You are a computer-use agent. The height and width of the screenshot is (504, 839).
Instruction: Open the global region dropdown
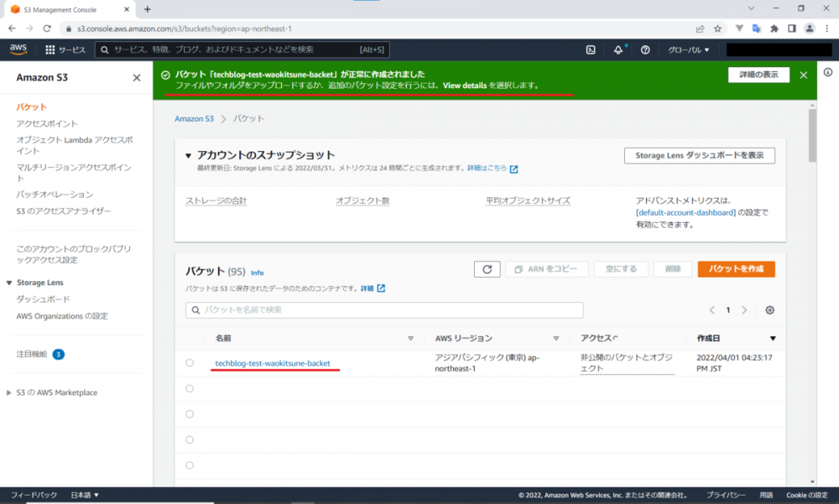click(x=688, y=49)
